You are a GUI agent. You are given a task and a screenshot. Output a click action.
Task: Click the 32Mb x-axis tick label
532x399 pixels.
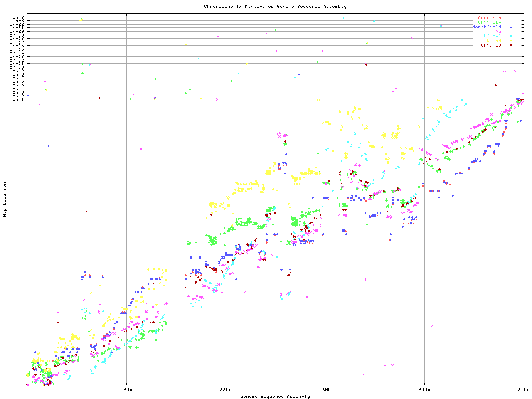[x=226, y=390]
